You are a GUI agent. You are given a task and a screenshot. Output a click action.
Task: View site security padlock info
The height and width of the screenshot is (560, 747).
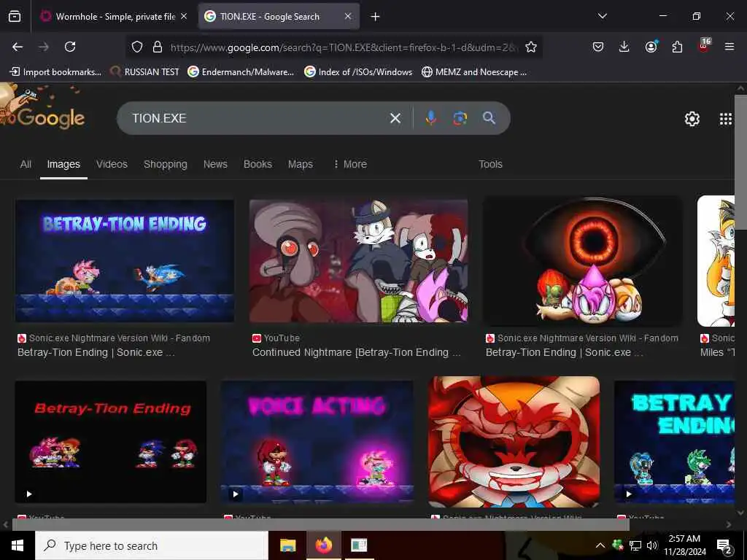pyautogui.click(x=158, y=47)
